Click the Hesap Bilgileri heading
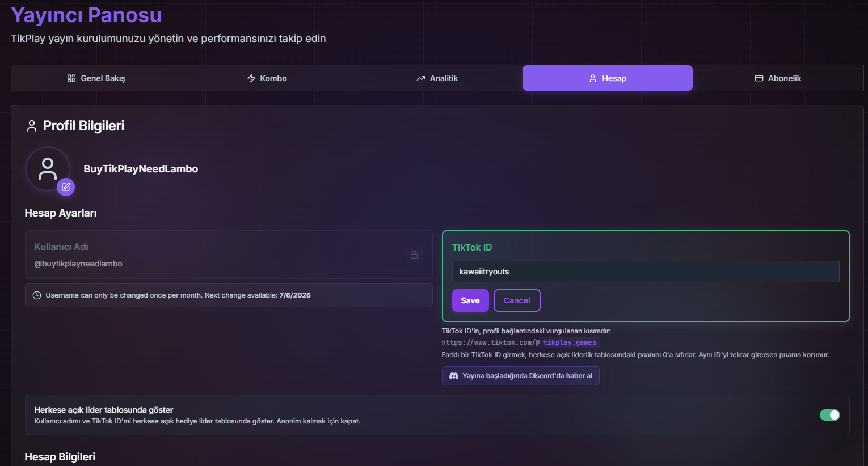This screenshot has height=466, width=868. pyautogui.click(x=60, y=457)
